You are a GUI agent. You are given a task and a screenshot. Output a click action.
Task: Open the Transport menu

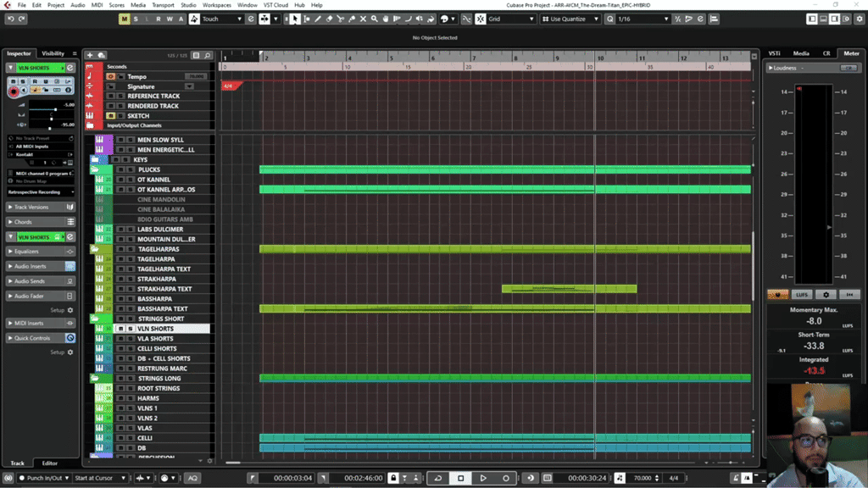click(x=163, y=5)
